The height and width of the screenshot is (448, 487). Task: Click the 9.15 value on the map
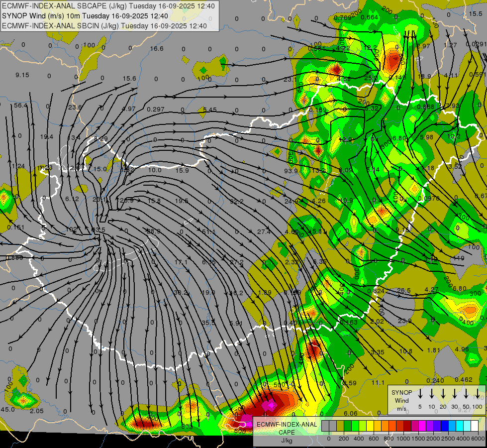tap(22, 75)
